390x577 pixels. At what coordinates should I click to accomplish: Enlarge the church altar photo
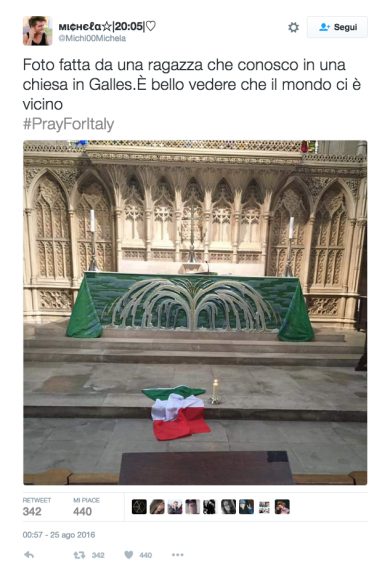(x=195, y=312)
